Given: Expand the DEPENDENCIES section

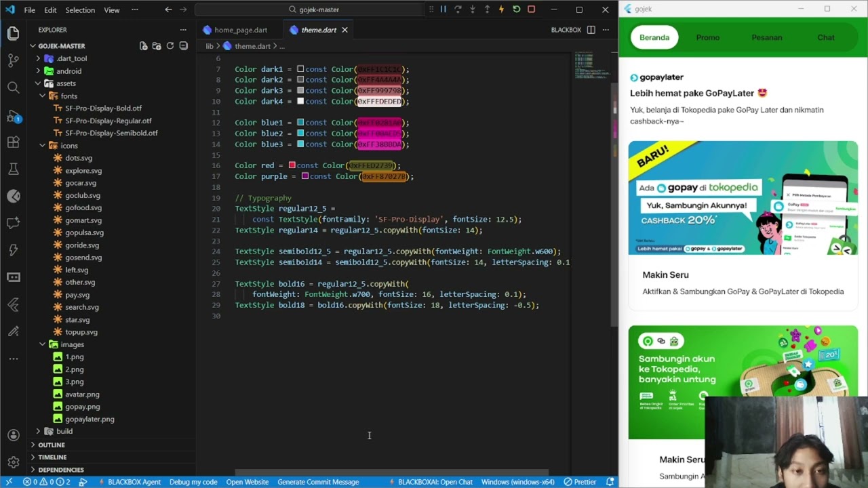Looking at the screenshot, I should click(x=61, y=470).
